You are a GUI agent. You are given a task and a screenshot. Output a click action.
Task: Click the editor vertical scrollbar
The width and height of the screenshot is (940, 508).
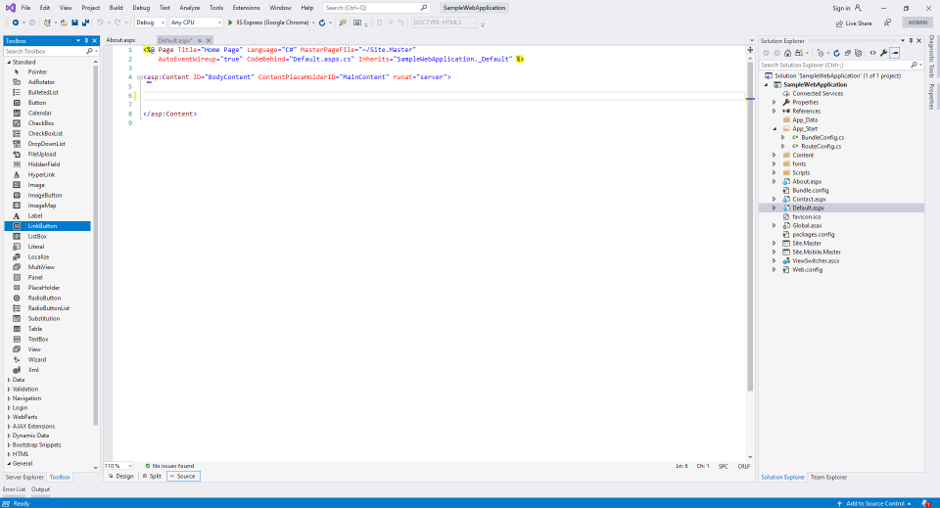click(750, 225)
